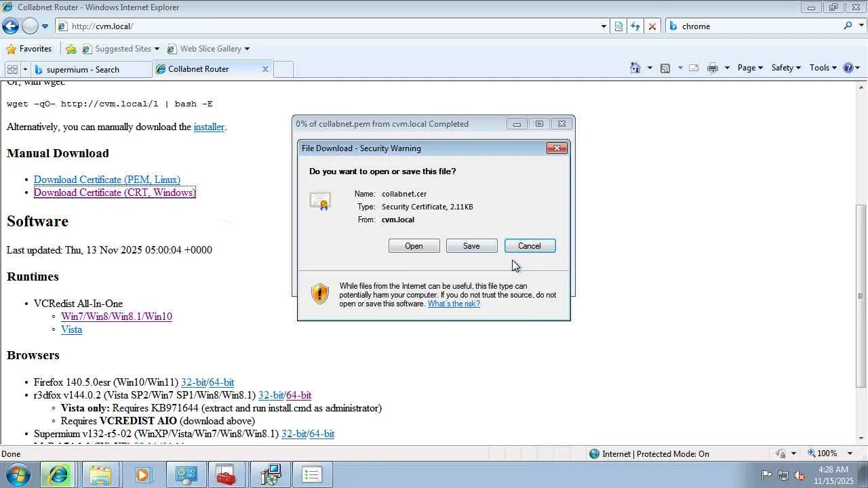Download Supermium 64-bit build
Viewport: 868px width, 488px height.
pos(321,434)
